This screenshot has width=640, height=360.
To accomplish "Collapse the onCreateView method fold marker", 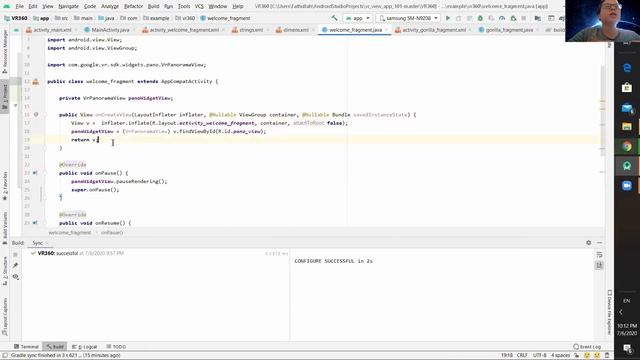I will [x=46, y=115].
